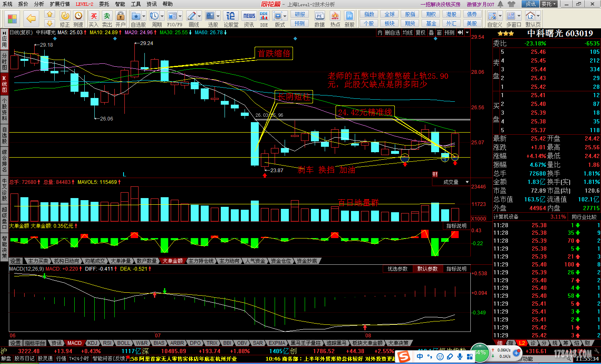Expand the F10/F9 dropdown arrow

click(180, 16)
